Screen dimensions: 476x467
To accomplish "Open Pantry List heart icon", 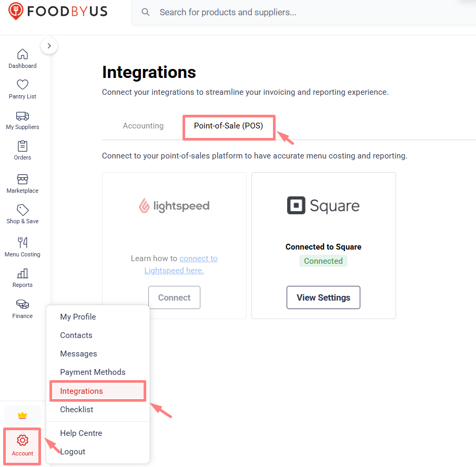I will coord(23,84).
